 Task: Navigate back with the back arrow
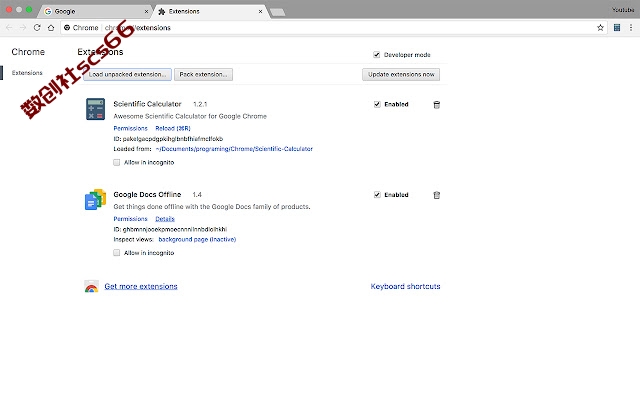[x=9, y=28]
